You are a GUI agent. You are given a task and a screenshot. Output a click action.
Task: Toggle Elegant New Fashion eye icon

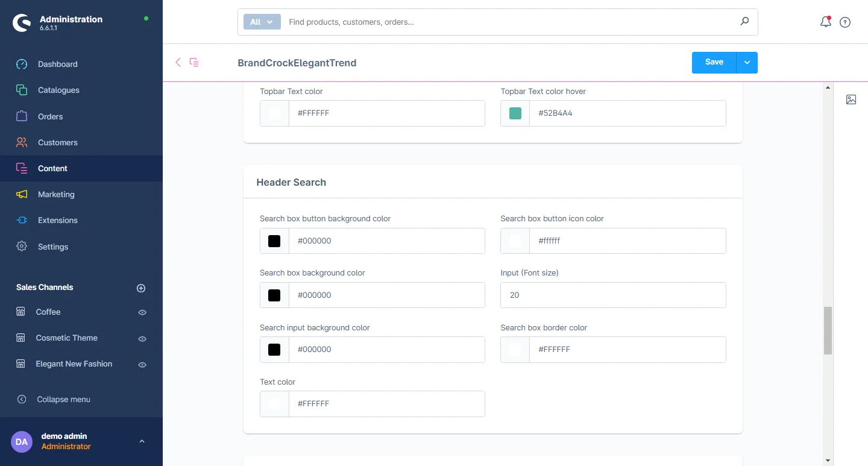click(142, 365)
